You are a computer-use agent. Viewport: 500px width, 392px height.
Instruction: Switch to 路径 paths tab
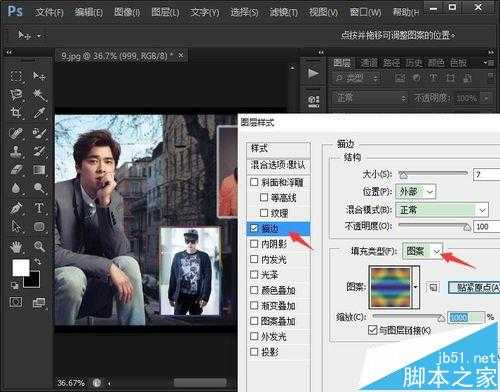(391, 63)
